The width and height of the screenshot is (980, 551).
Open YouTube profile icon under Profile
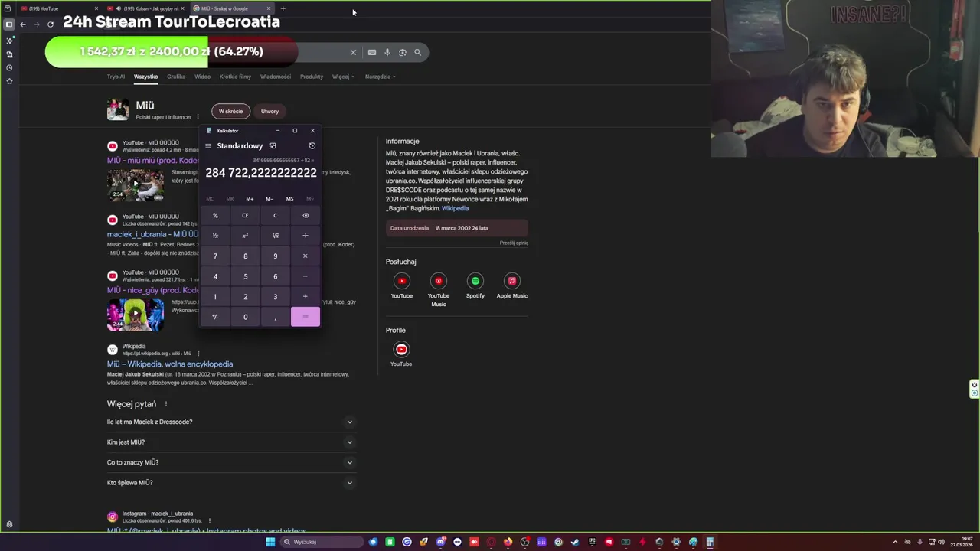pyautogui.click(x=401, y=350)
